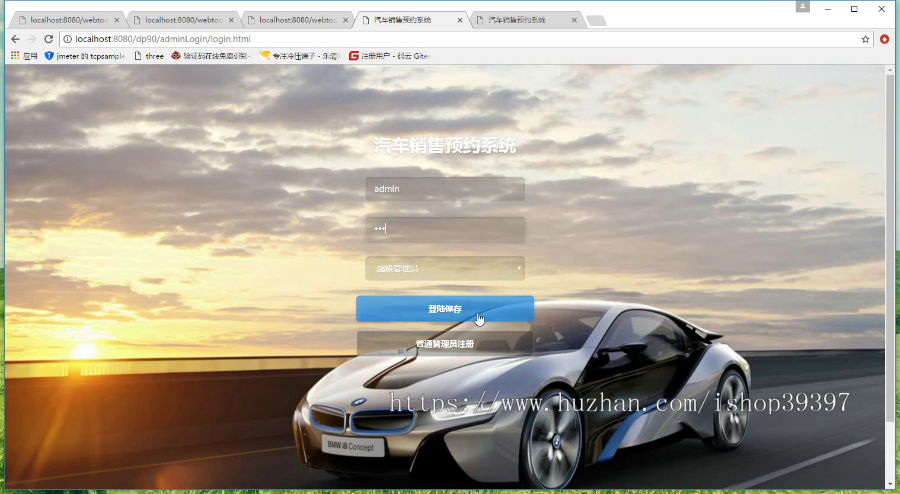900x494 pixels.
Task: Open a new tab with the new-tab button
Action: tap(596, 21)
